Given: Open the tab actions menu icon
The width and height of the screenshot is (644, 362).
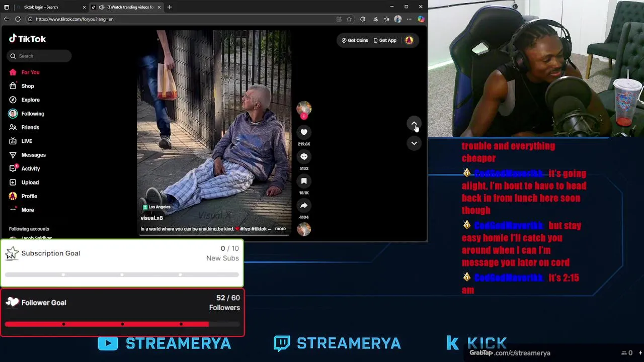Looking at the screenshot, I should pyautogui.click(x=7, y=7).
